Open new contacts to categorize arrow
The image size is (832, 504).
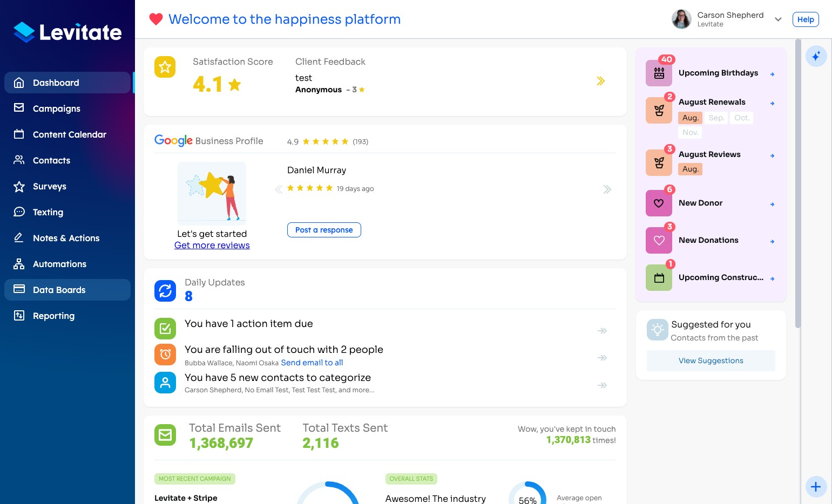pyautogui.click(x=603, y=385)
